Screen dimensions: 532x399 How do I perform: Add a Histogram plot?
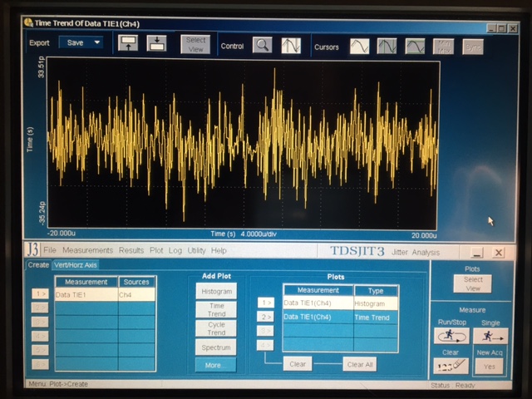(x=216, y=292)
